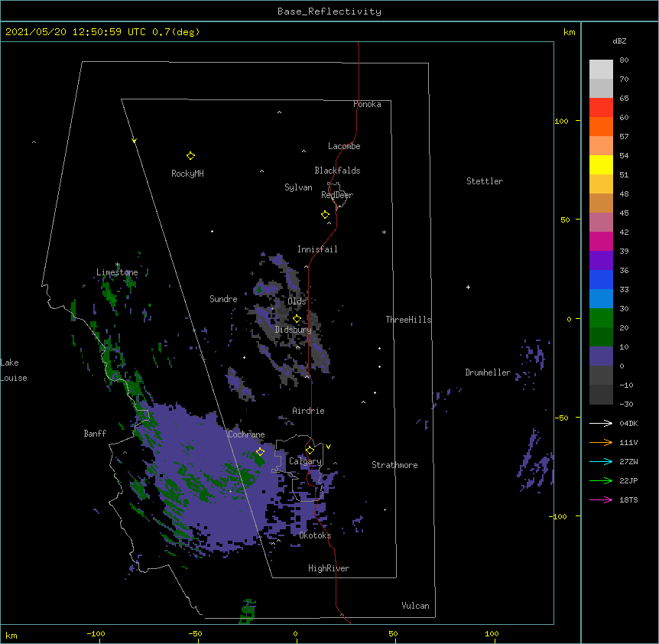Click the Sylvan label
This screenshot has height=644, width=659.
(298, 187)
